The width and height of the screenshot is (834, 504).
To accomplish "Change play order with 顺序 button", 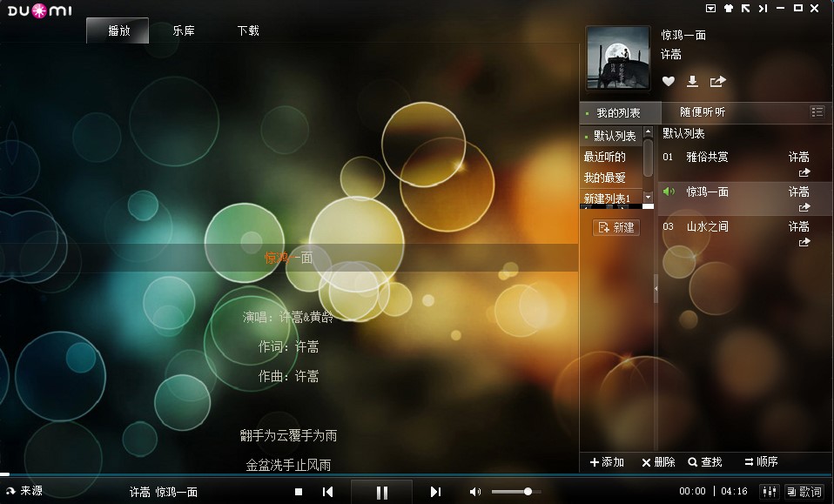I will tap(761, 461).
